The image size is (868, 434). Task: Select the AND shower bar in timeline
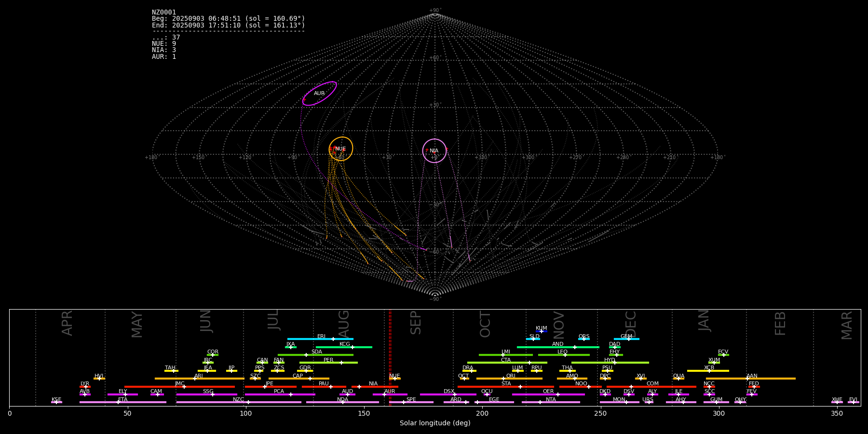[x=558, y=347]
